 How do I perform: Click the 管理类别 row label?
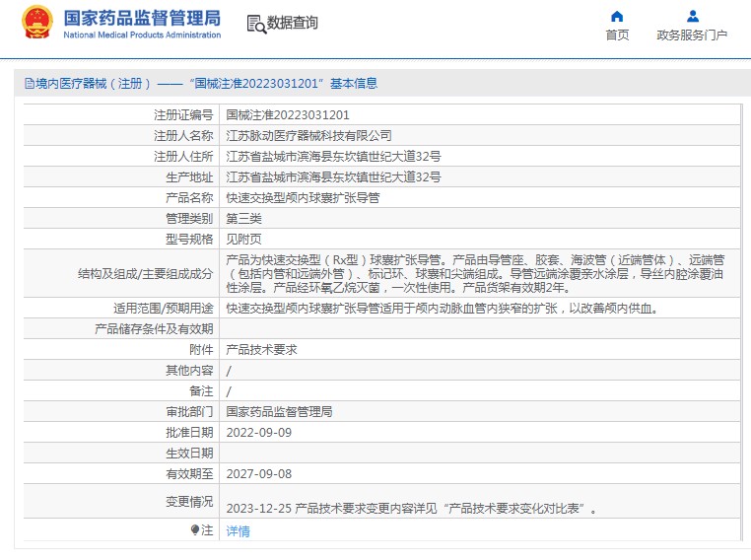tap(189, 219)
